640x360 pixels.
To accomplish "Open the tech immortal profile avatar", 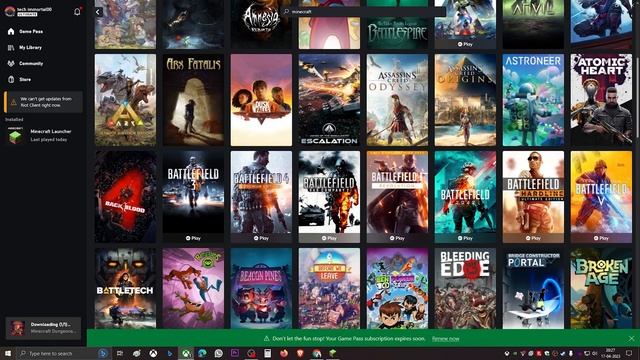I will pyautogui.click(x=10, y=11).
